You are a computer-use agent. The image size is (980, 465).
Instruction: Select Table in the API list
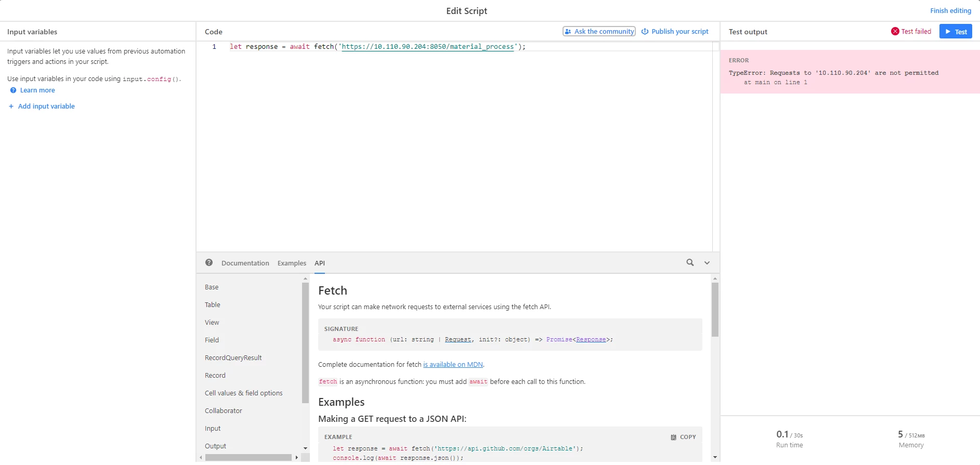pos(213,305)
